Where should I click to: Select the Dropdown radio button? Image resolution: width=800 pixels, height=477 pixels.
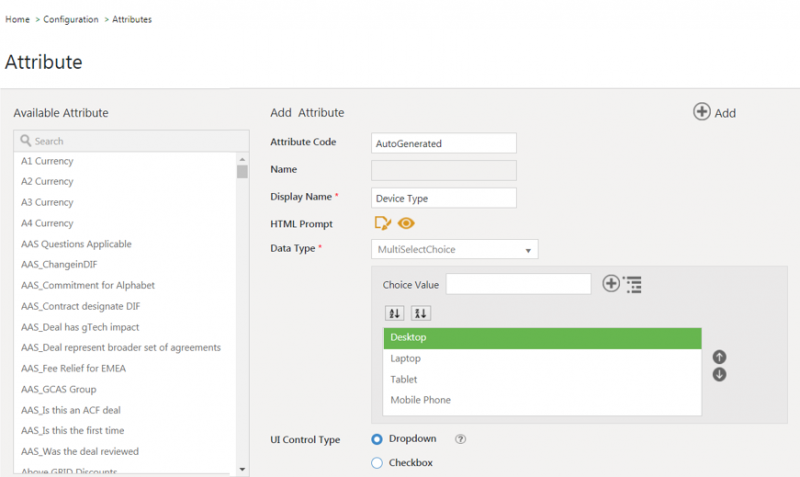coord(377,439)
